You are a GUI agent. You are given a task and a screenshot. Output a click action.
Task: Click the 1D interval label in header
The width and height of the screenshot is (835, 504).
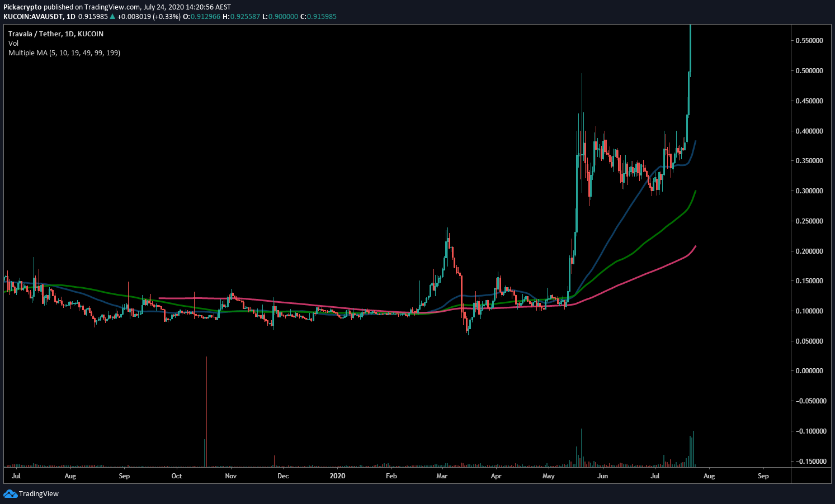(71, 17)
